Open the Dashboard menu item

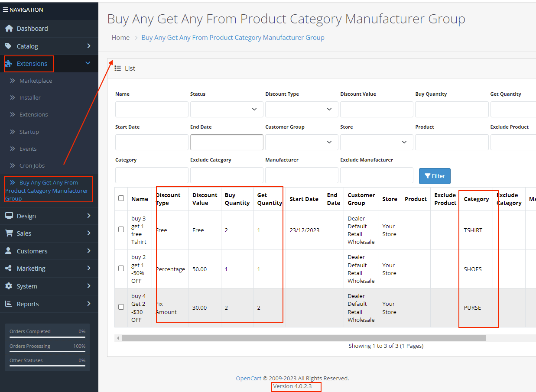(49, 29)
